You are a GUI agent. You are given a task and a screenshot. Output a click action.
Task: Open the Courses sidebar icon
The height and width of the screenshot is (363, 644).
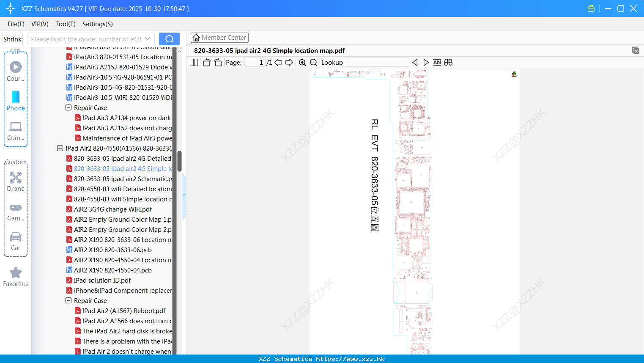pyautogui.click(x=16, y=71)
